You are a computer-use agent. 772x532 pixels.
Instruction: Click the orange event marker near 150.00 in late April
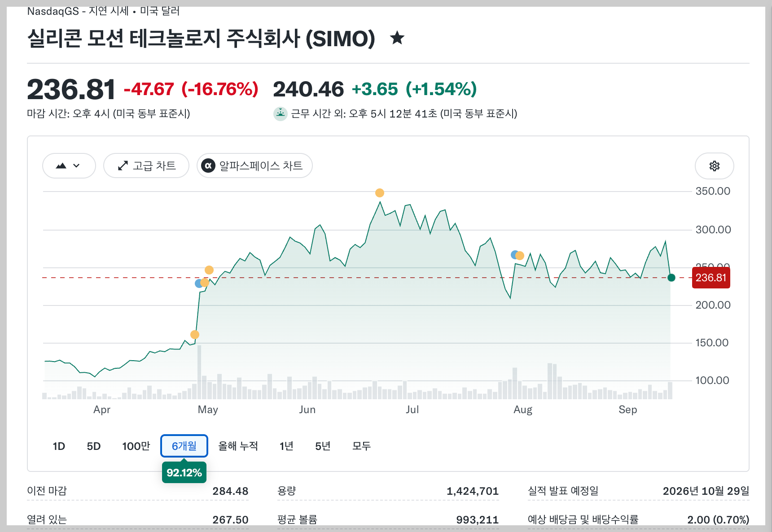[x=195, y=335]
